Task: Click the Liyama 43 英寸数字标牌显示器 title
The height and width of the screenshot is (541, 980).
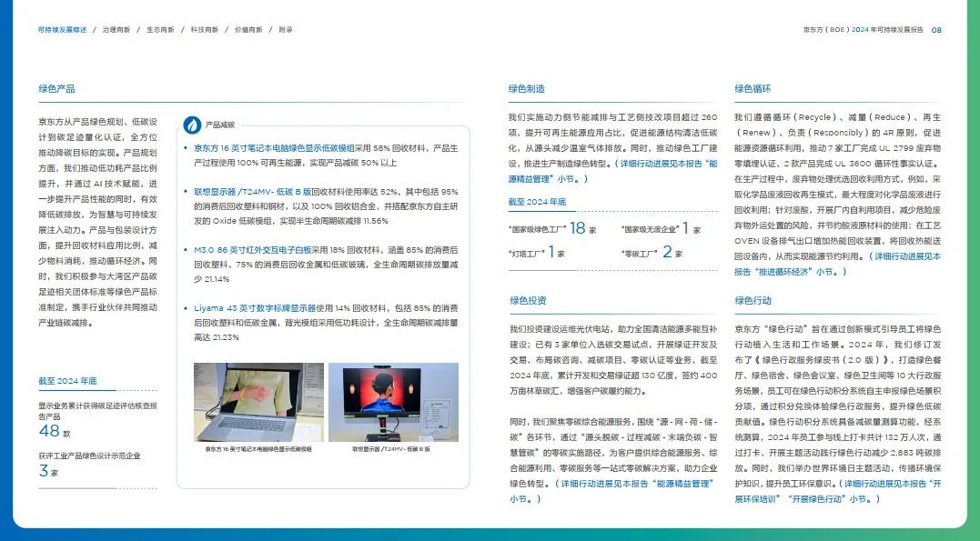Action: [x=255, y=308]
